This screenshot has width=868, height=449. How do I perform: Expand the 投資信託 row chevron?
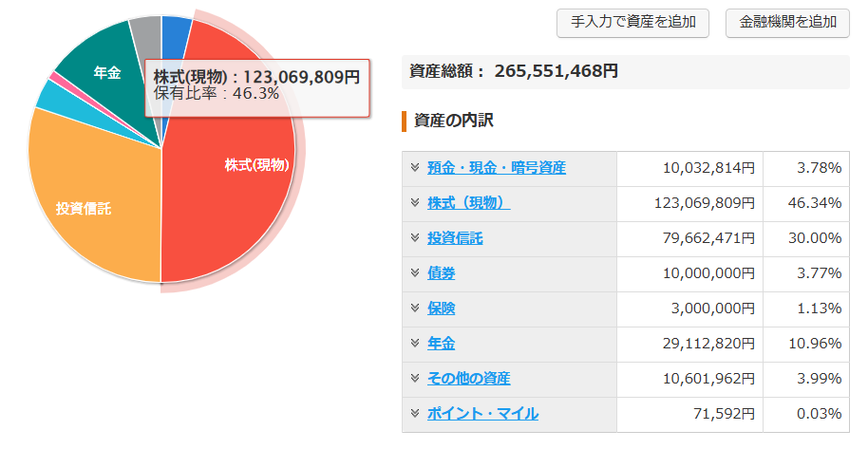(x=415, y=238)
